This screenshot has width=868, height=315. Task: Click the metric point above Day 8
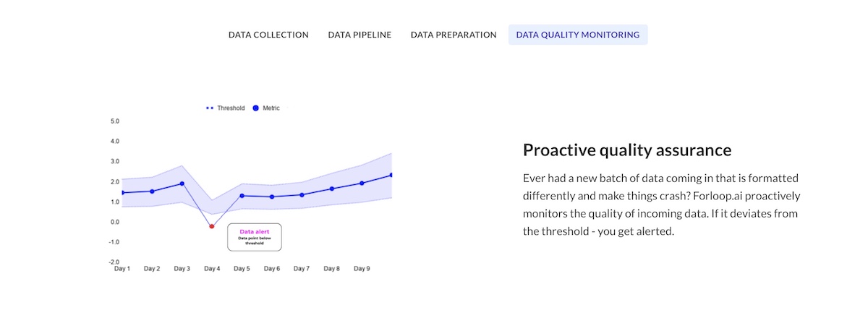point(331,189)
